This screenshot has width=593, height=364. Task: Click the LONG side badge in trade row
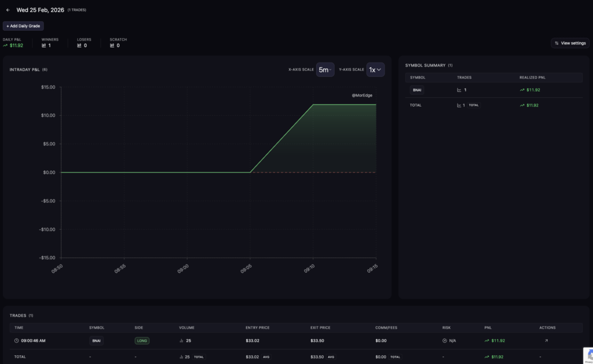(142, 341)
